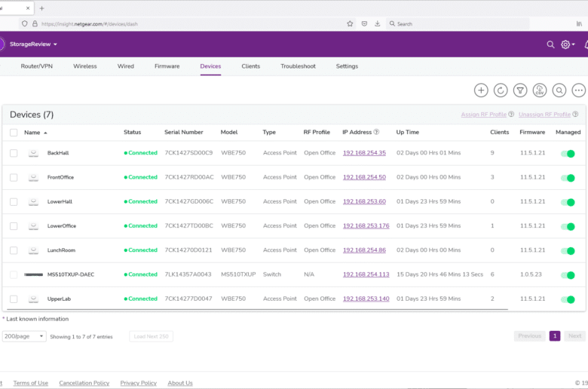Check the FrontOffice row checkbox

click(x=14, y=177)
